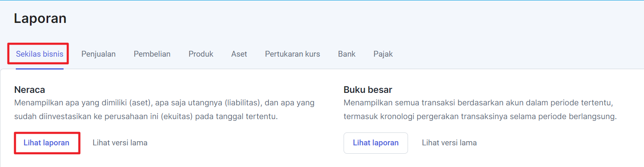644x167 pixels.
Task: Open Lihat versi lama for Neraca
Action: 120,143
